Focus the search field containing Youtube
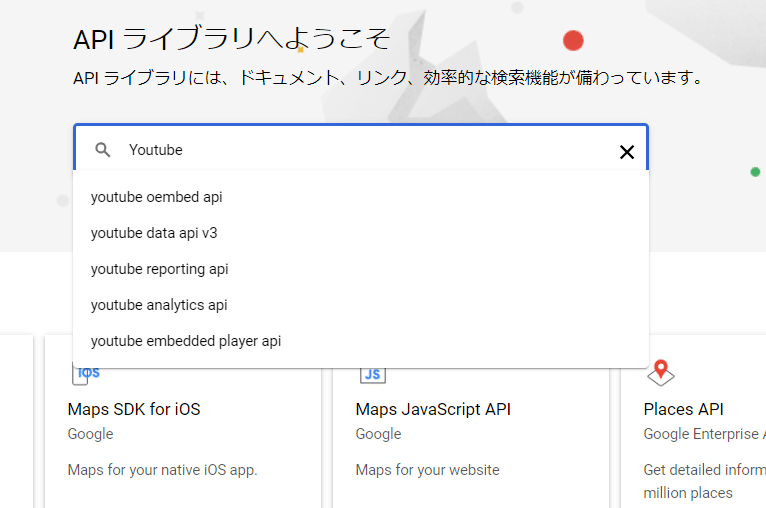The image size is (766, 508). (360, 150)
